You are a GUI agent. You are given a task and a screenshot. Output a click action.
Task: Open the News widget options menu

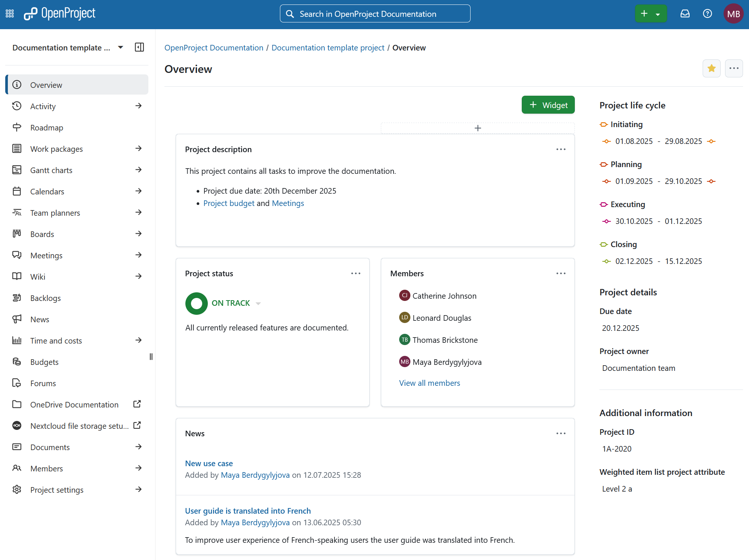tap(561, 433)
